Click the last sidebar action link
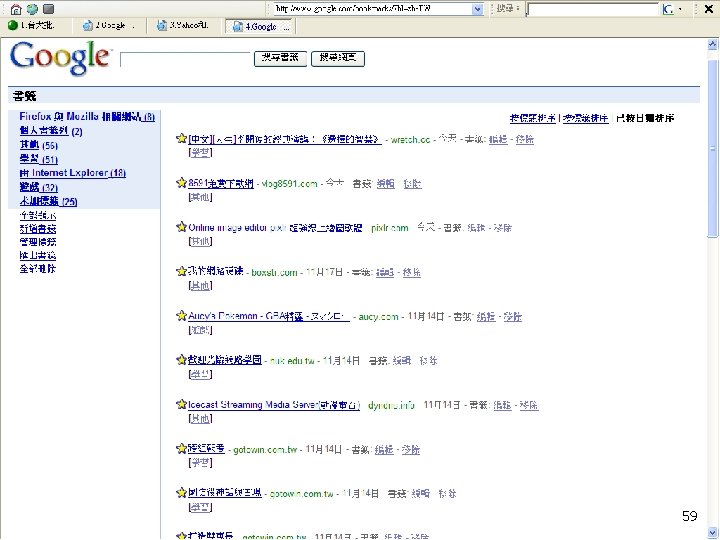Screen dimensions: 720x540 click(x=38, y=269)
